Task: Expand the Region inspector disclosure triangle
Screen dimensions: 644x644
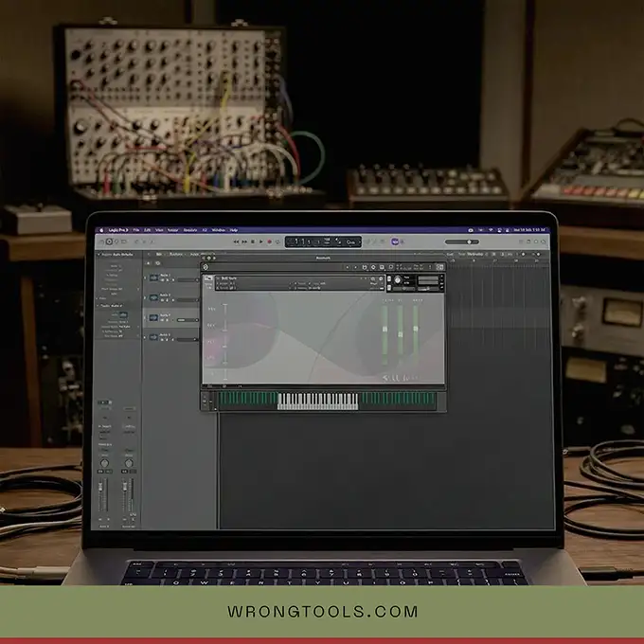Action: [100, 255]
